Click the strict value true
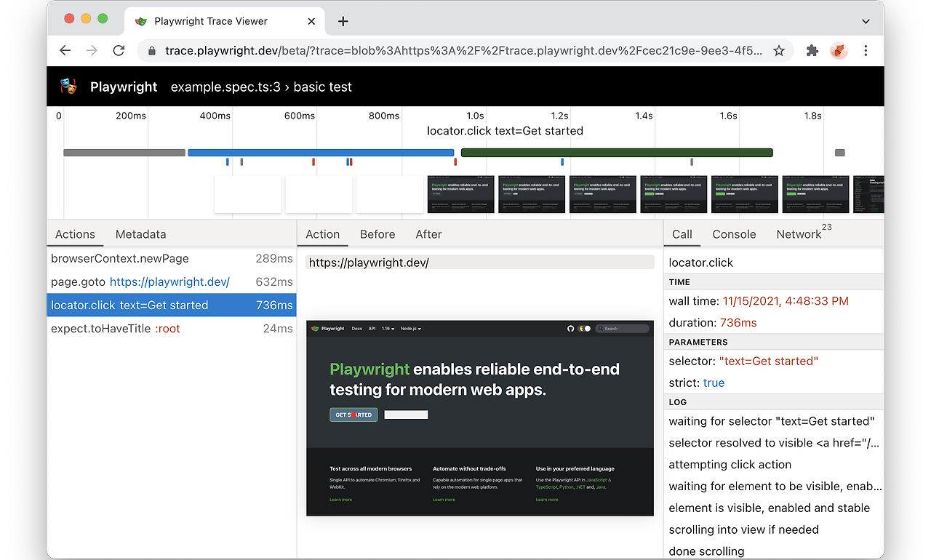This screenshot has width=931, height=560. coord(714,383)
